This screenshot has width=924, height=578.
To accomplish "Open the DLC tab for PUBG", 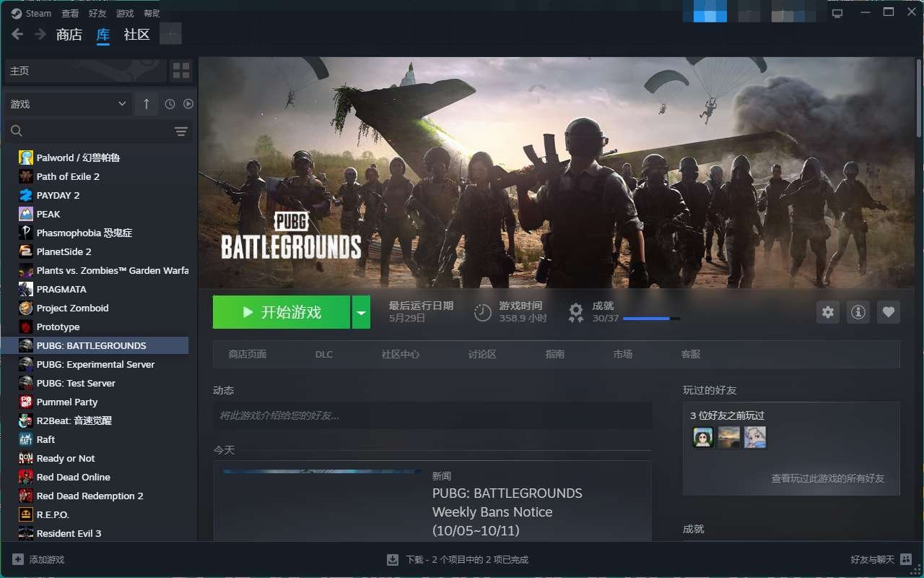I will 324,354.
